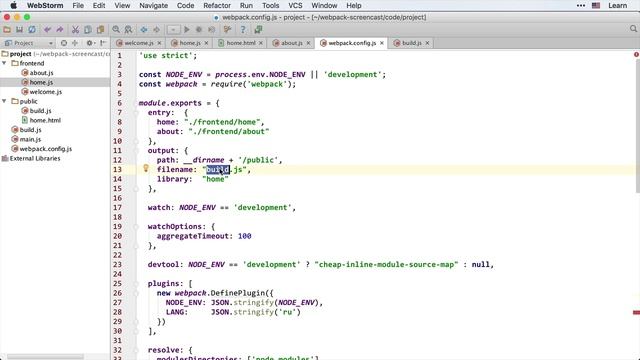Open the project panel gear settings

coord(90,43)
